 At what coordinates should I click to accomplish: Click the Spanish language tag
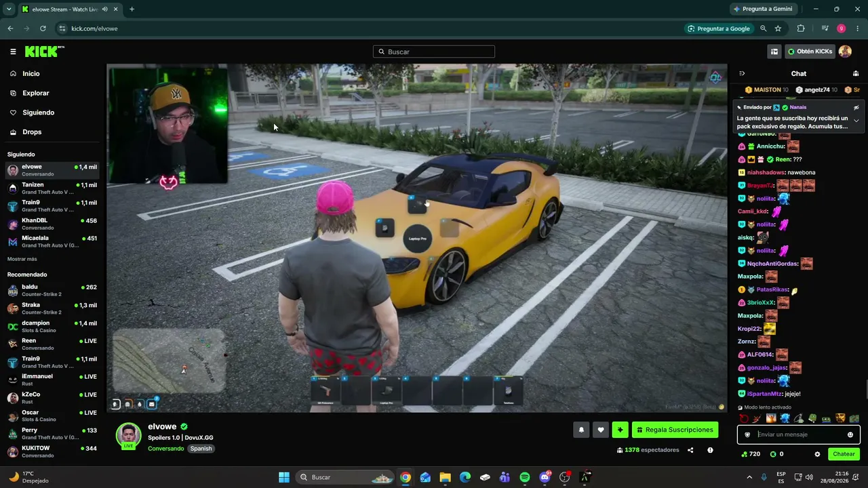click(x=201, y=449)
